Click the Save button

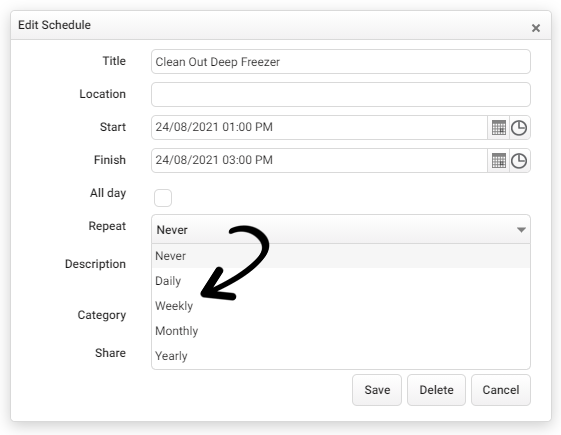pos(377,390)
